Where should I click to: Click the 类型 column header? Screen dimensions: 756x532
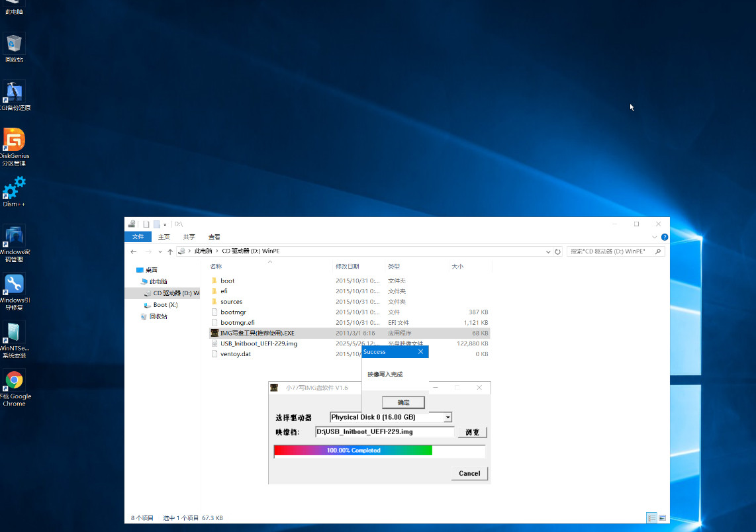(x=394, y=267)
